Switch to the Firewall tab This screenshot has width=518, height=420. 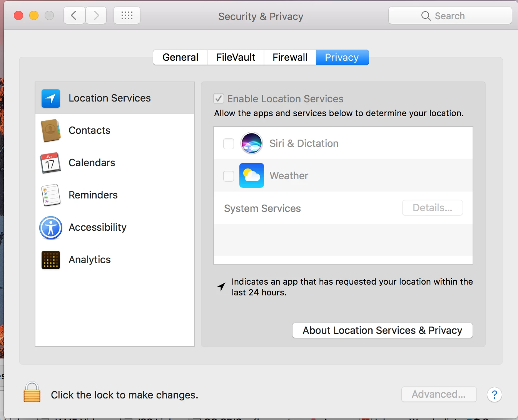290,57
